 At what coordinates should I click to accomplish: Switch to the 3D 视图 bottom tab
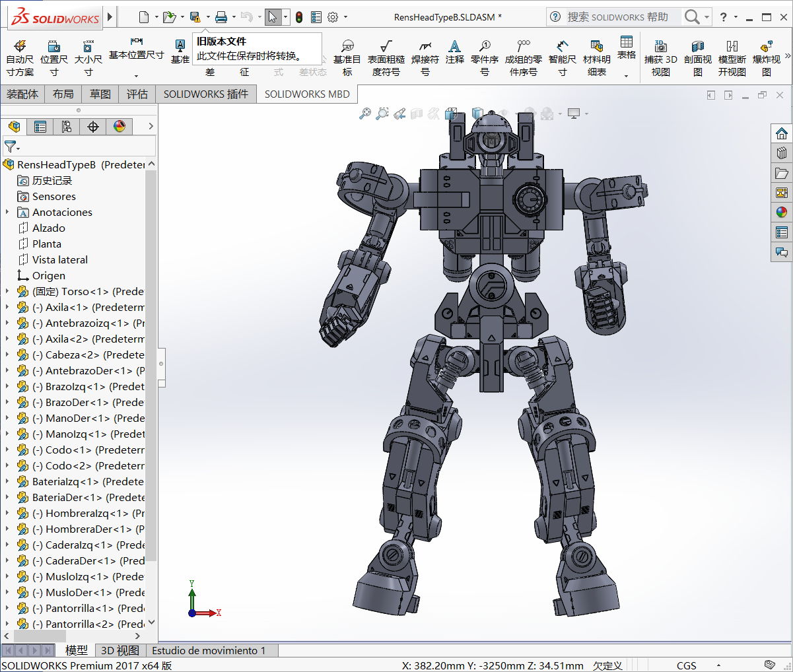pos(120,651)
